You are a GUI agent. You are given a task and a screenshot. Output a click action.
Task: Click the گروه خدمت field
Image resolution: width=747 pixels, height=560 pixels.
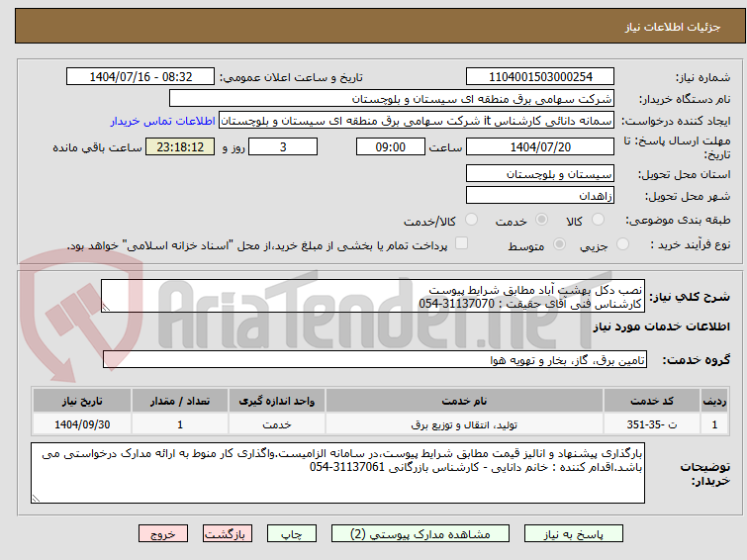point(374,360)
